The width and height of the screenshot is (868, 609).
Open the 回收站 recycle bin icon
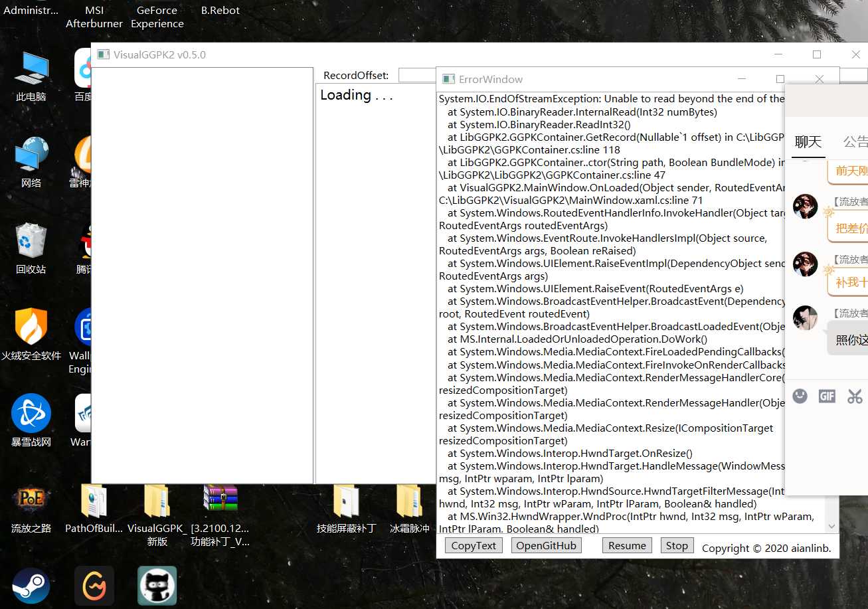point(31,242)
